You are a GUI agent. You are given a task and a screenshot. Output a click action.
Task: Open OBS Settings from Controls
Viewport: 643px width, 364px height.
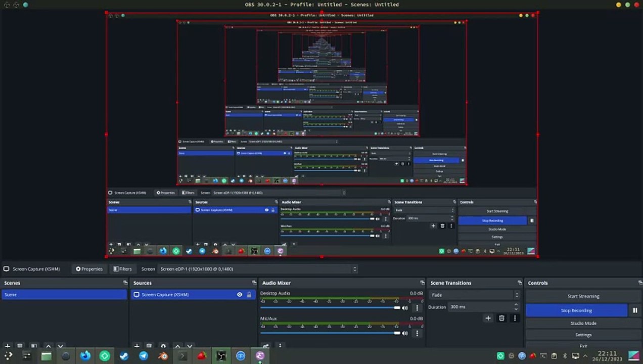(583, 335)
